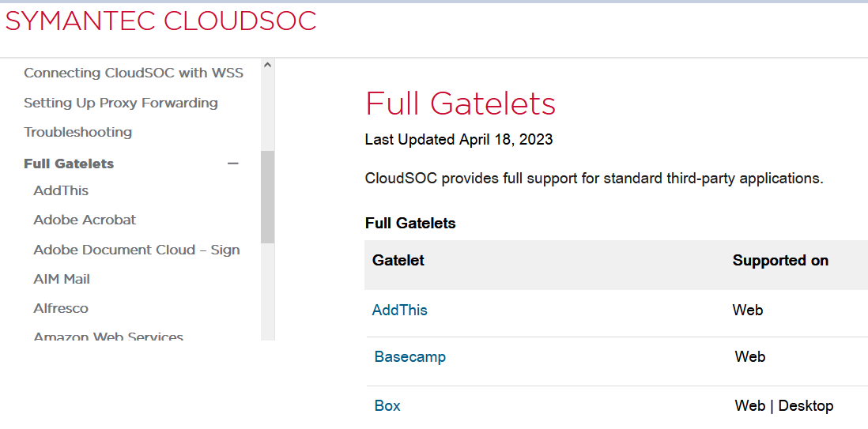Image resolution: width=868 pixels, height=429 pixels.
Task: Open AddThis sidebar entry
Action: [x=61, y=190]
